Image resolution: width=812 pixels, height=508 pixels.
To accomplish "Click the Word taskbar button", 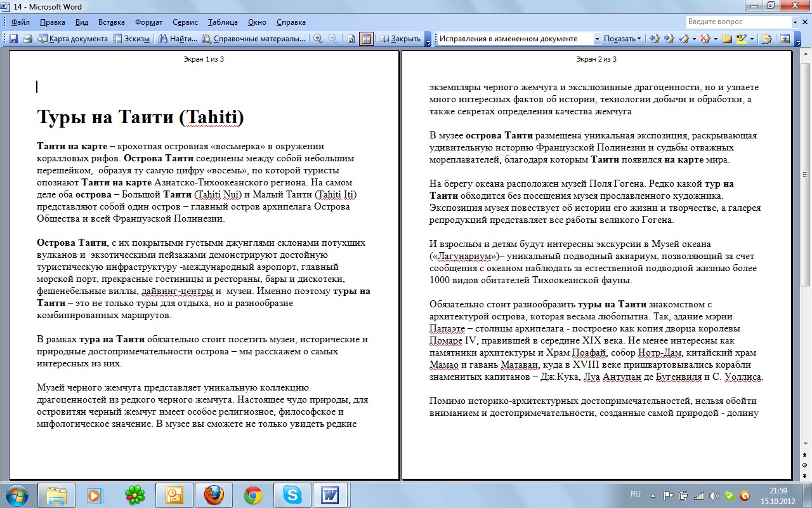I will (332, 495).
